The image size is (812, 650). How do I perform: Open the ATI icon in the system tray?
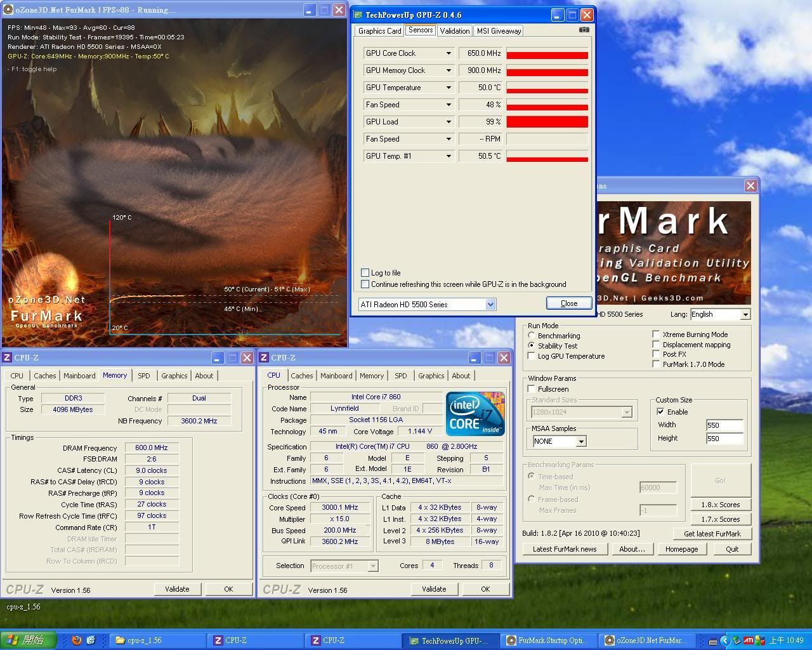748,640
